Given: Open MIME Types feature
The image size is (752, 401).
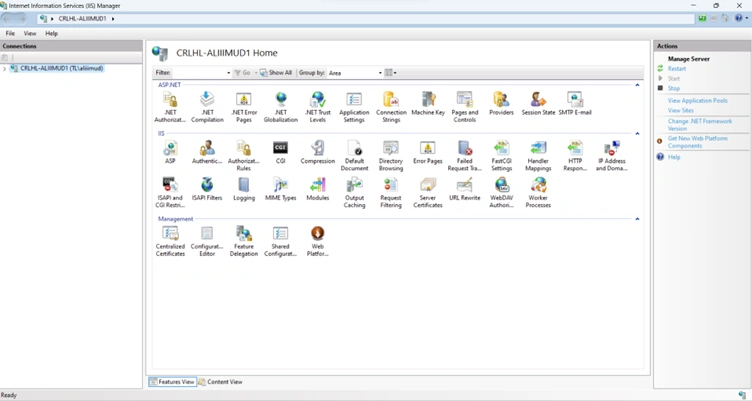Looking at the screenshot, I should pos(281,189).
